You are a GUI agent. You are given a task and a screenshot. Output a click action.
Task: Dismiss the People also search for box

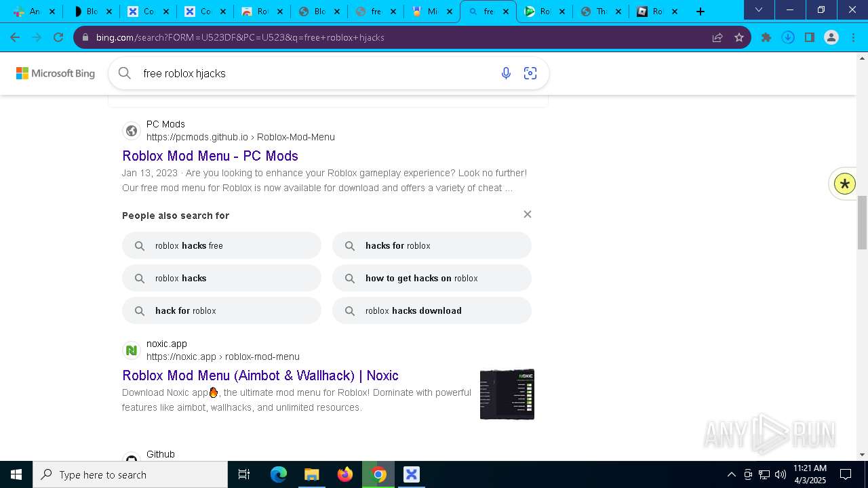[528, 214]
